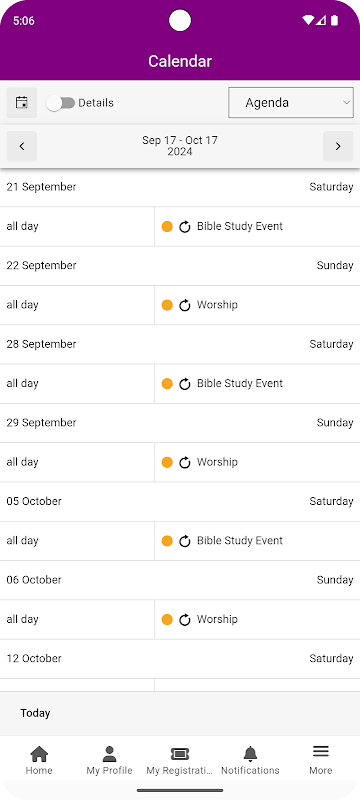The width and height of the screenshot is (360, 800).
Task: Select the 12 October Saturday header
Action: tap(180, 659)
